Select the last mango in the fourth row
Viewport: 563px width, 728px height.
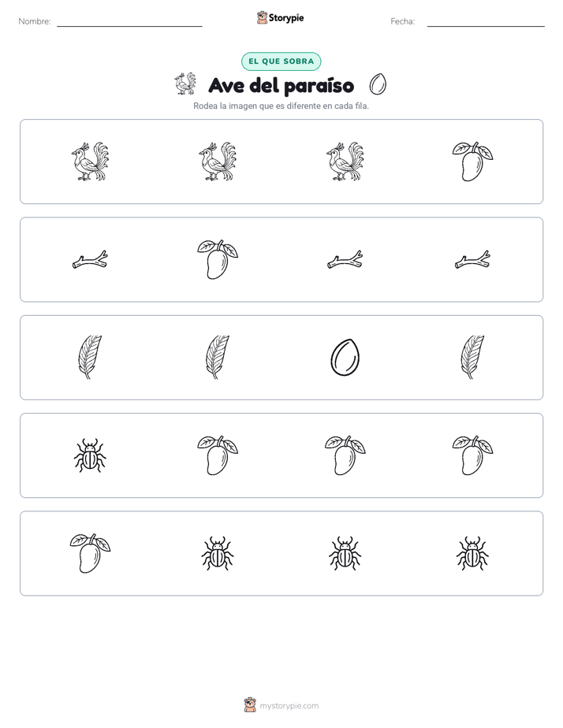coord(472,455)
